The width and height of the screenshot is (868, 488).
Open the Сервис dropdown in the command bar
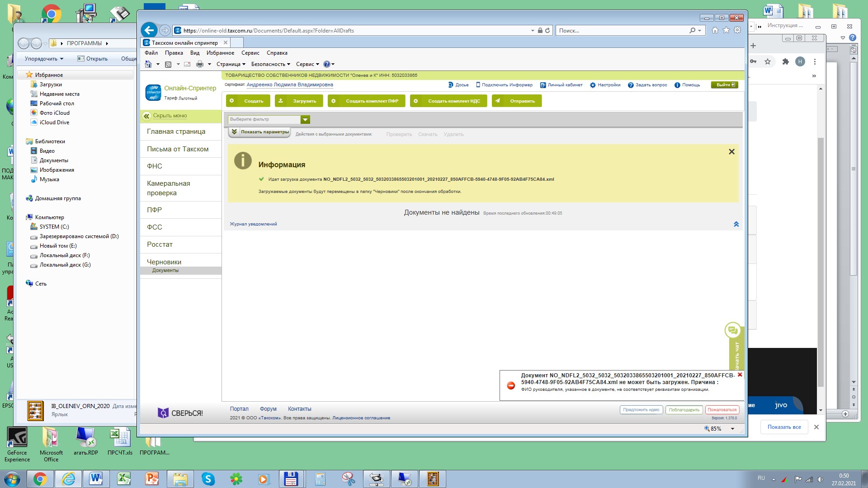(307, 64)
